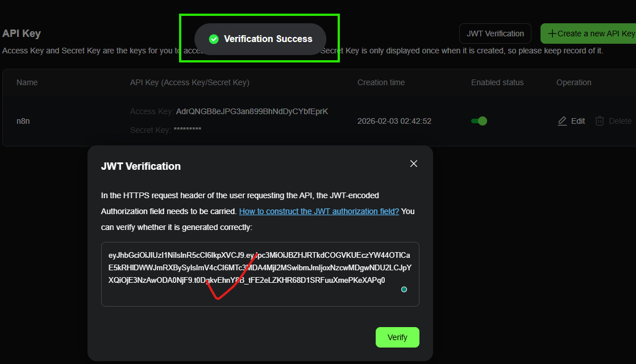Click the Edit label for n8n
The height and width of the screenshot is (364, 636).
pos(578,121)
